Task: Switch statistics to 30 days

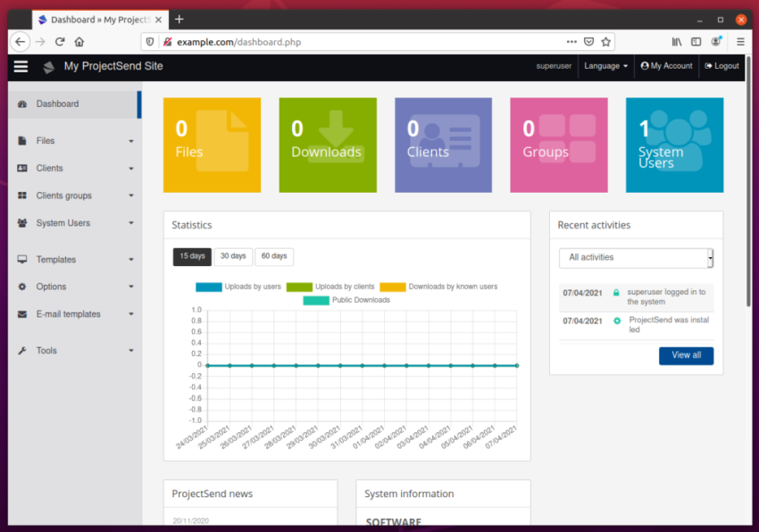Action: (x=233, y=256)
